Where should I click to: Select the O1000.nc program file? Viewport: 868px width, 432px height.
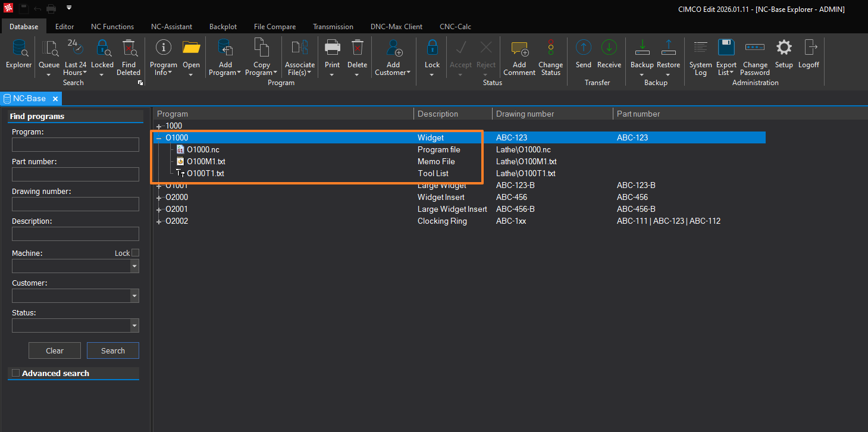[x=203, y=150]
